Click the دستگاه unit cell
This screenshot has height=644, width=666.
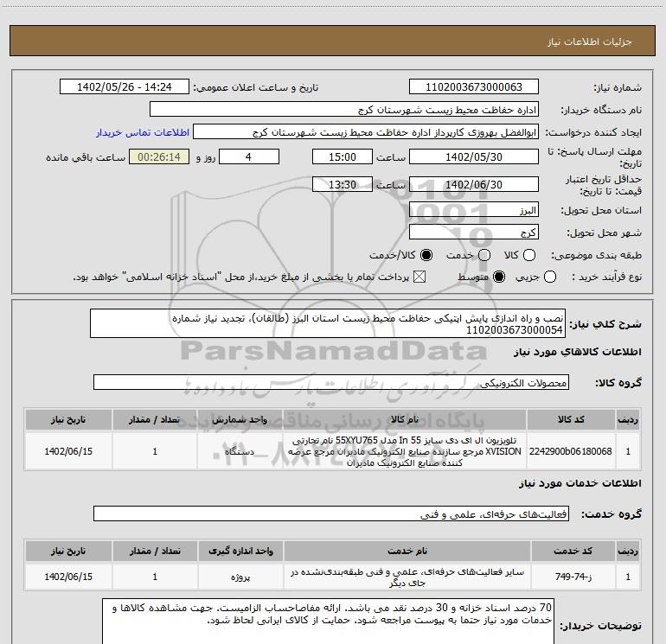[x=240, y=451]
